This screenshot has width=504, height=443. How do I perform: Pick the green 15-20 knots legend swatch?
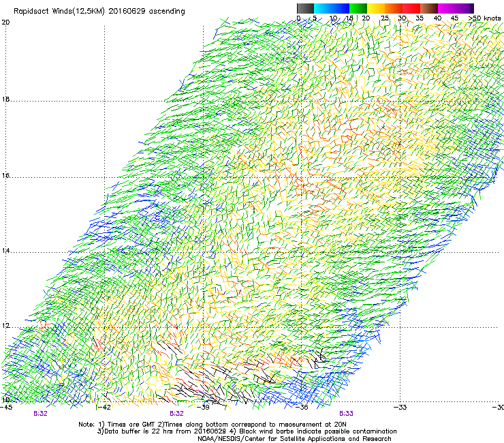pos(358,8)
